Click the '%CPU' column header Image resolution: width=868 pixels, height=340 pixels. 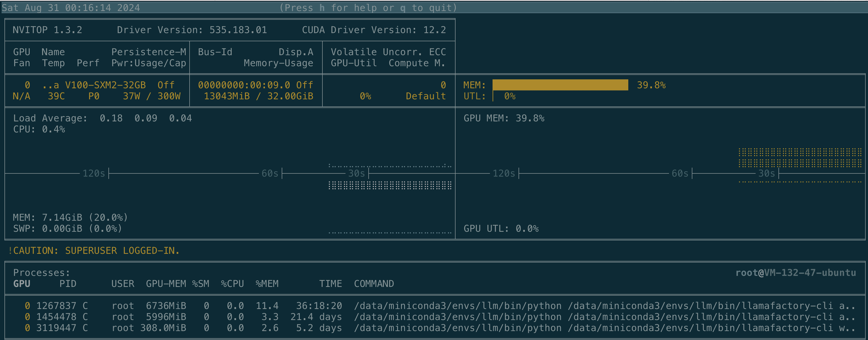click(232, 284)
